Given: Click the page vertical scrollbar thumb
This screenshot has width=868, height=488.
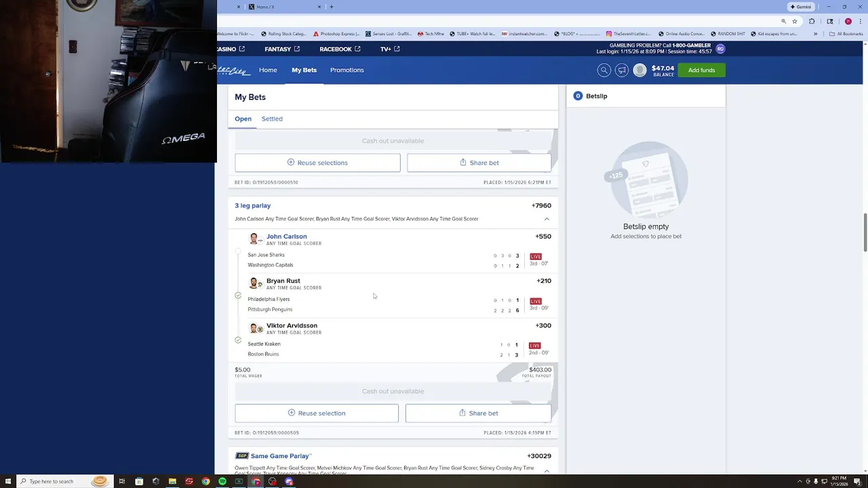Looking at the screenshot, I should tap(865, 233).
